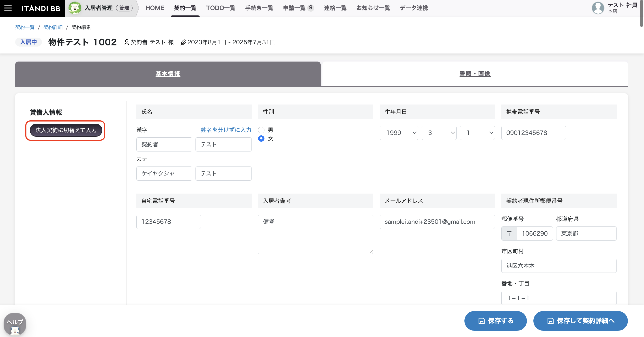This screenshot has height=337, width=644.
Task: Open the データ連携 nav item
Action: pos(414,8)
